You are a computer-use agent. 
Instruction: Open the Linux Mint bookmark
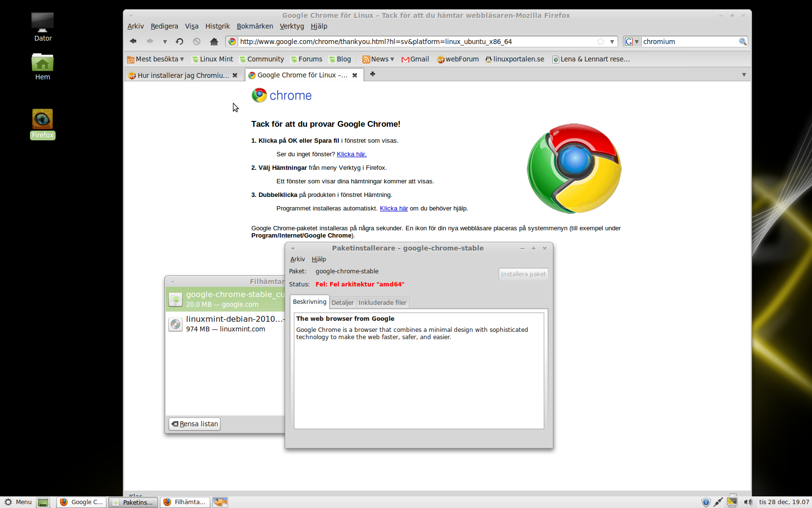[x=212, y=59]
